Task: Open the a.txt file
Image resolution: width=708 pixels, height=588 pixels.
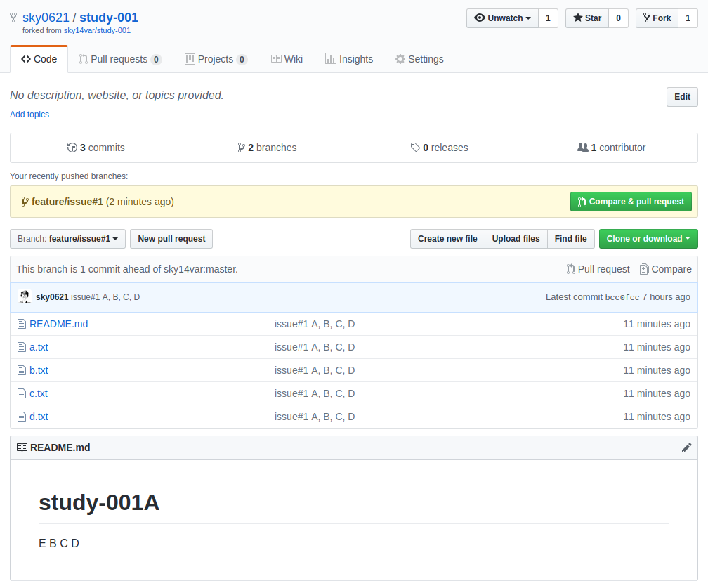Action: coord(39,347)
